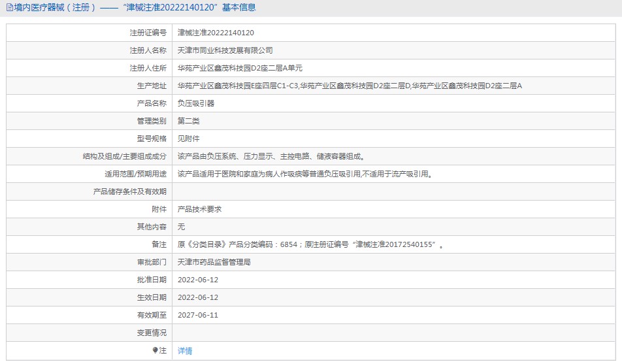Click the 适用范围/预期用途 description text
The height and width of the screenshot is (364, 622).
click(305, 174)
